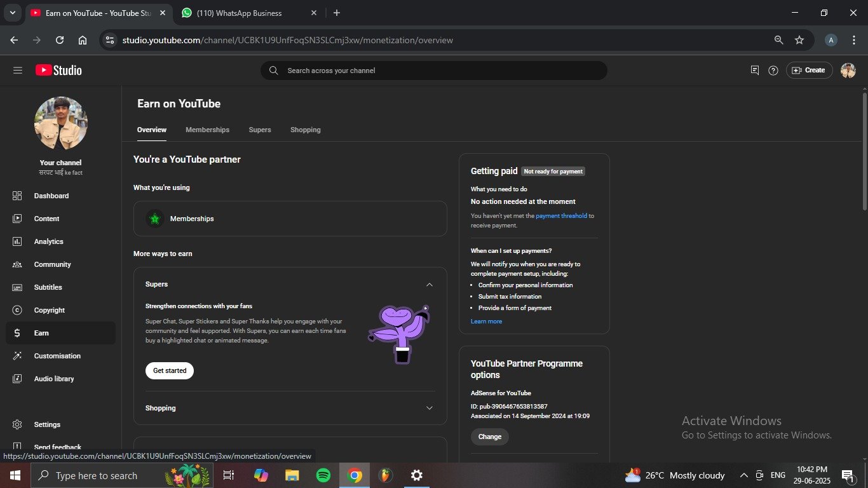Click Learn more in Getting paid
The height and width of the screenshot is (488, 868).
click(x=486, y=322)
